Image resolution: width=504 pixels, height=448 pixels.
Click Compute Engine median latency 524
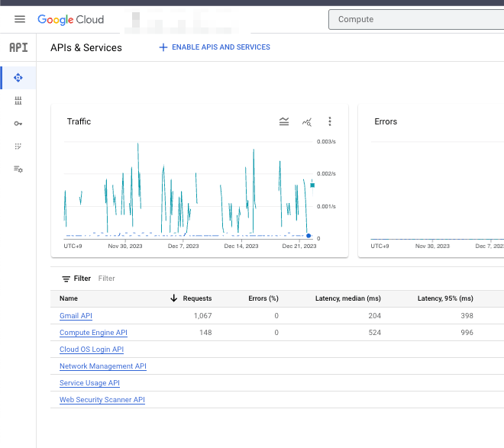(374, 333)
